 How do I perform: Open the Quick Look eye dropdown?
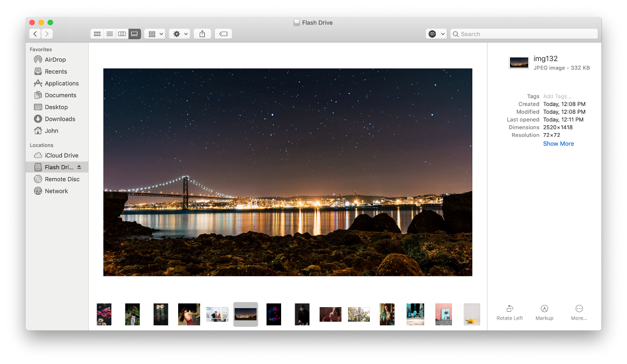[x=436, y=34]
